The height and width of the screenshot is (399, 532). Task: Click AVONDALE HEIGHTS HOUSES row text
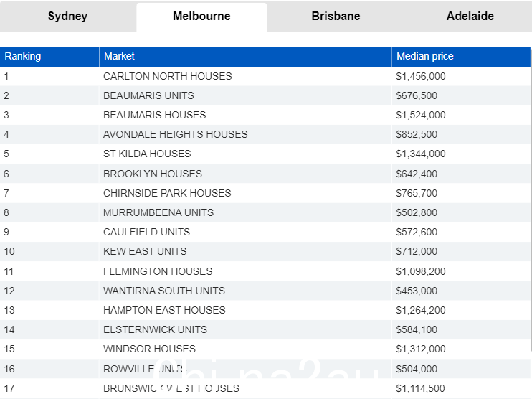click(176, 134)
